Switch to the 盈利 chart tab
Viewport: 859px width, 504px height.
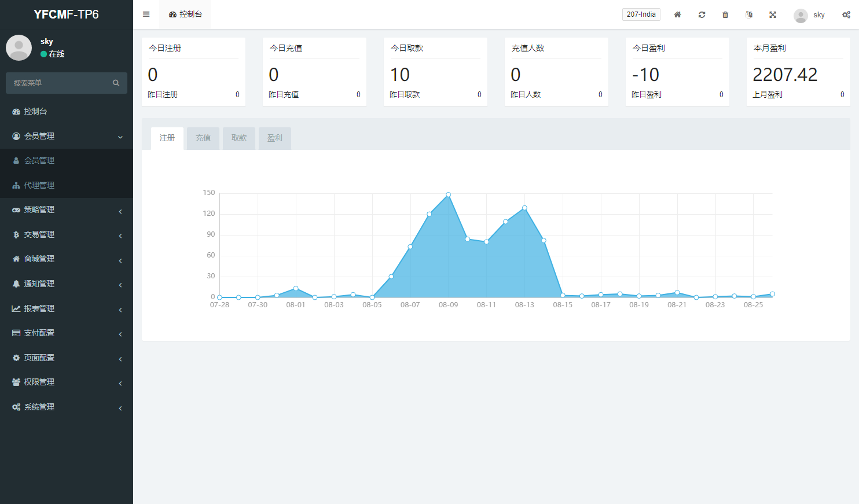click(x=275, y=138)
